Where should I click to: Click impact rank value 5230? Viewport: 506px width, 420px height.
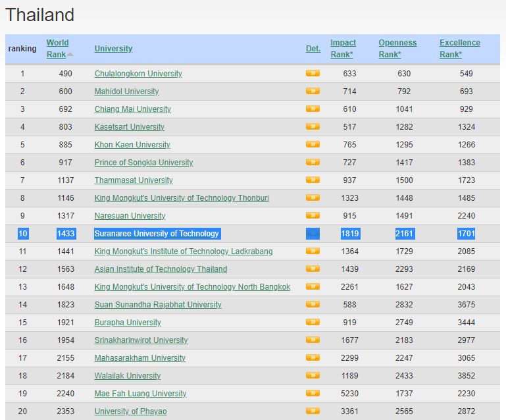point(350,394)
